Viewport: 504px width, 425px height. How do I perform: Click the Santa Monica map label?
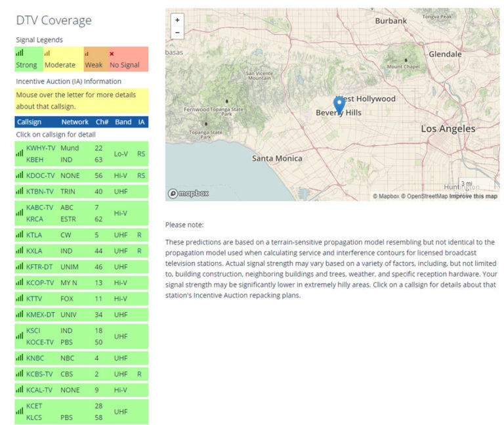coord(277,158)
